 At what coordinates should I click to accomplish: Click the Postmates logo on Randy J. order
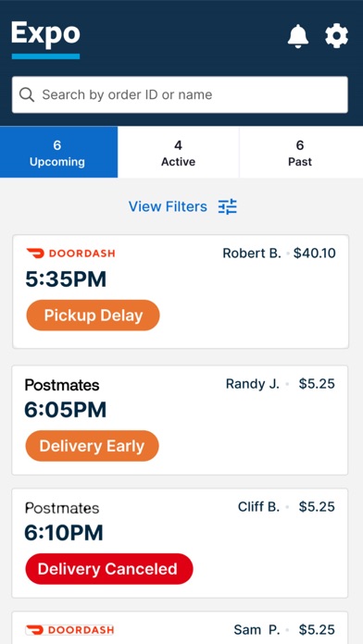click(62, 385)
